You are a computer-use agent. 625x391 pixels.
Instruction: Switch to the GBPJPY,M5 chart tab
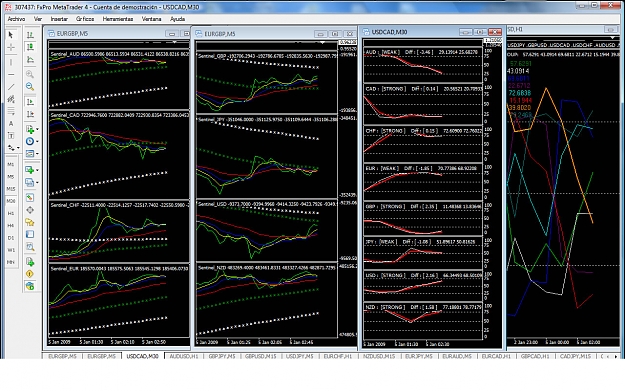pyautogui.click(x=222, y=356)
